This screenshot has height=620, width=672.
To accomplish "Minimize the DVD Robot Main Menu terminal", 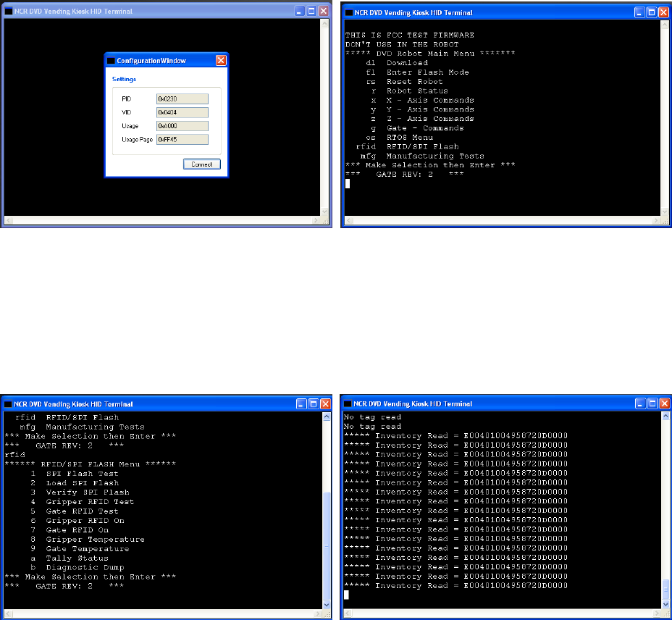I will coord(639,12).
